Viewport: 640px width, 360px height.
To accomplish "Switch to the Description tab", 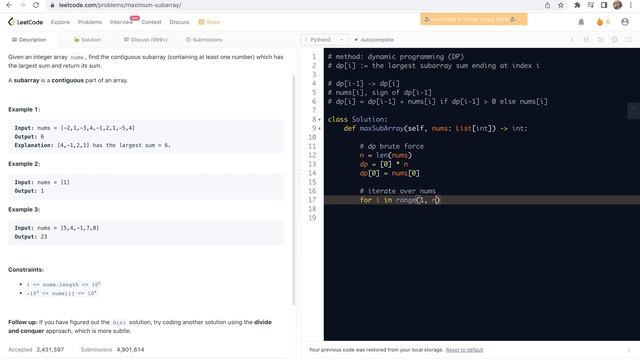I will [x=29, y=40].
